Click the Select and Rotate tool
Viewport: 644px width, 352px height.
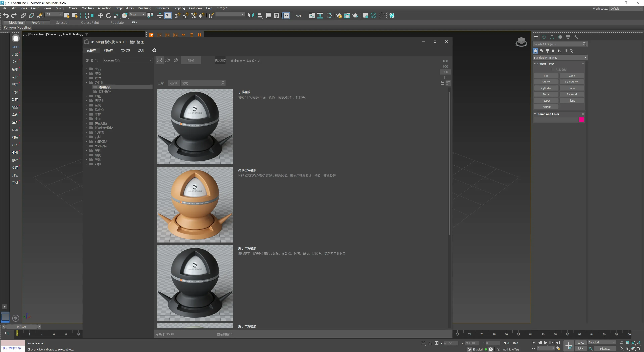[x=108, y=15]
